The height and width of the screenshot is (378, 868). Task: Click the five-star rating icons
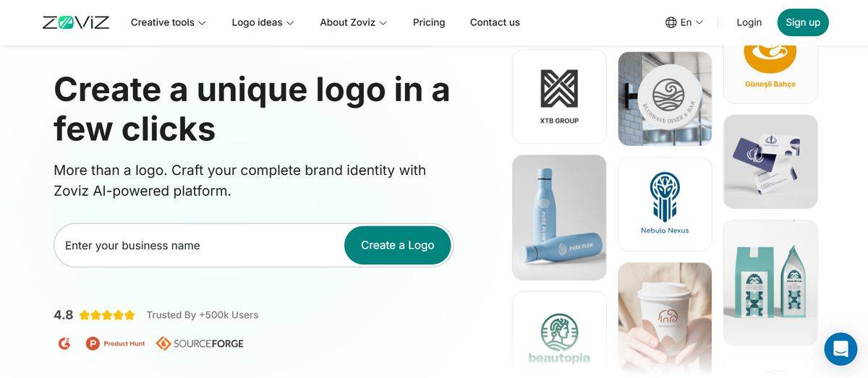[x=107, y=315]
